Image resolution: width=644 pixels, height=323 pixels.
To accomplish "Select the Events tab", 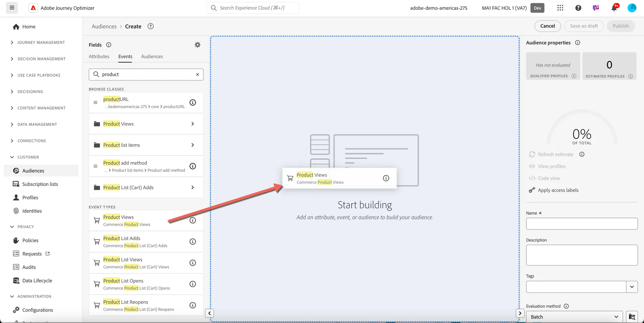I will 125,57.
